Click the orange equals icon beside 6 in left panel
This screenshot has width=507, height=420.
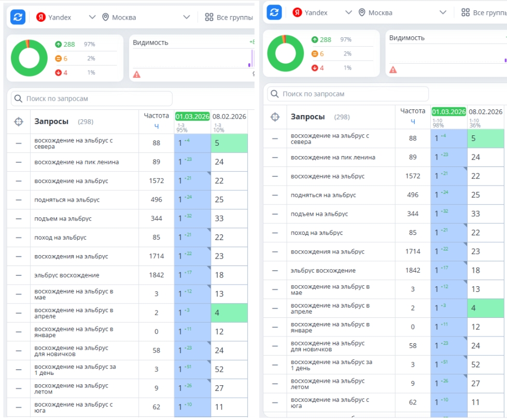click(x=58, y=59)
